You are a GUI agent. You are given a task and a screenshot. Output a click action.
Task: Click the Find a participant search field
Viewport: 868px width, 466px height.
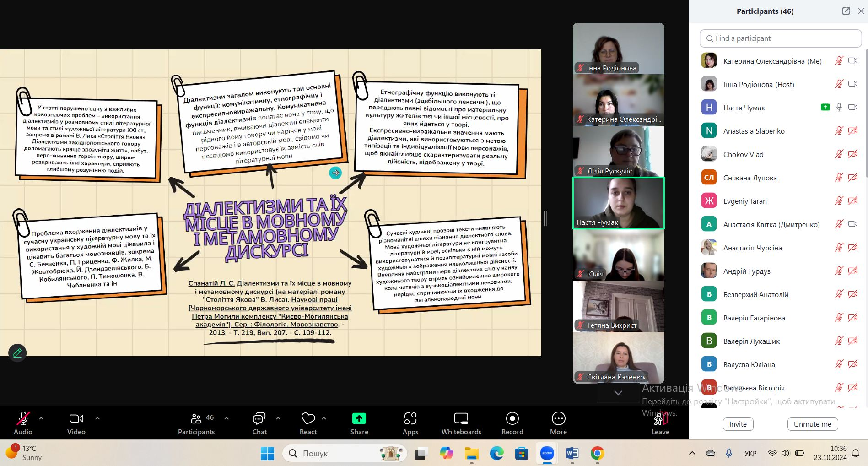tap(781, 38)
